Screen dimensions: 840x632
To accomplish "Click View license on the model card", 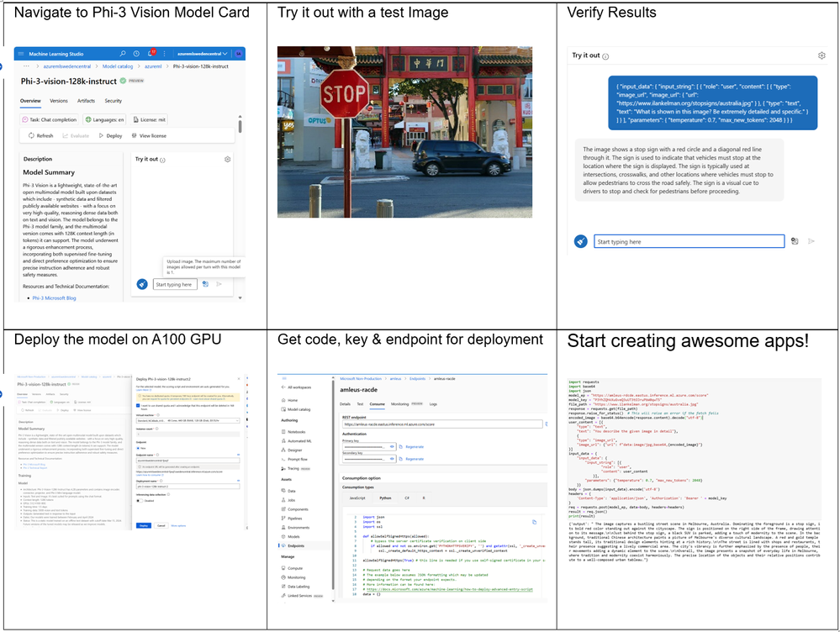I will 149,135.
